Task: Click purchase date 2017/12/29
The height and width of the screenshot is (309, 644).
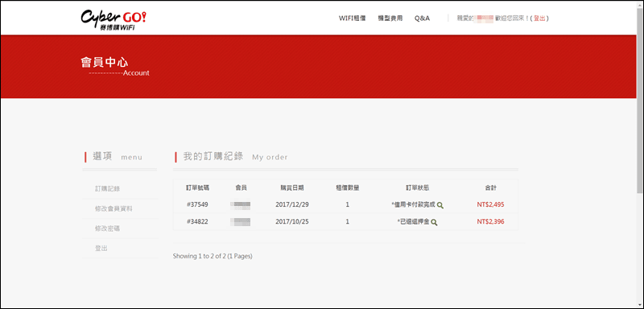Action: [292, 204]
